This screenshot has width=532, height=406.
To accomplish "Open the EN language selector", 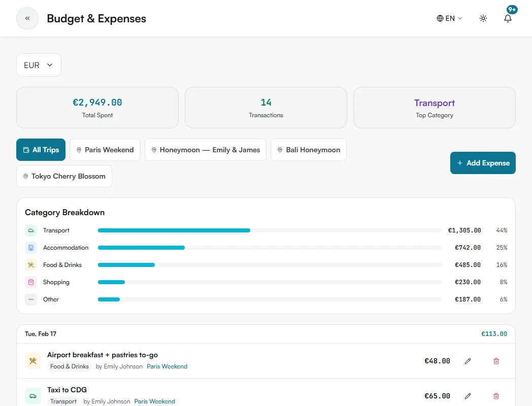I will click(449, 18).
